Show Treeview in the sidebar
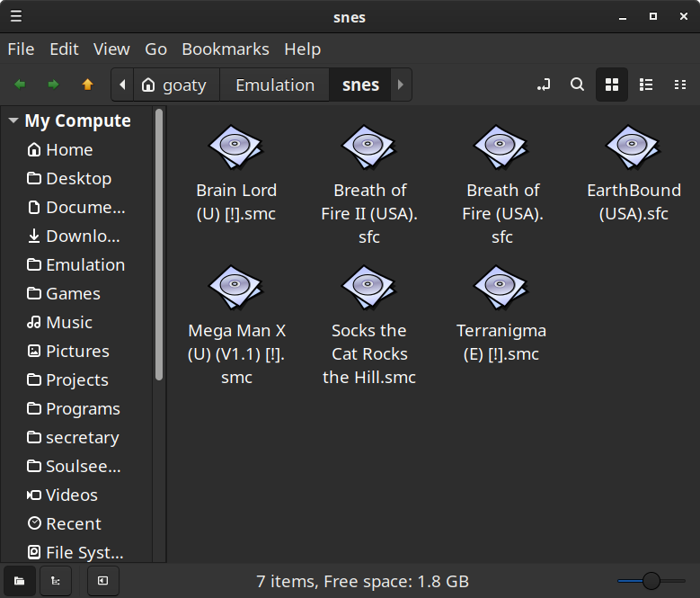Image resolution: width=700 pixels, height=598 pixels. 56,581
